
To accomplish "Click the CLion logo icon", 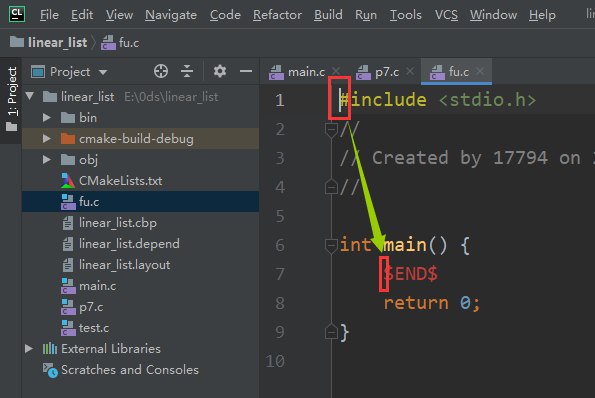I will tap(17, 14).
